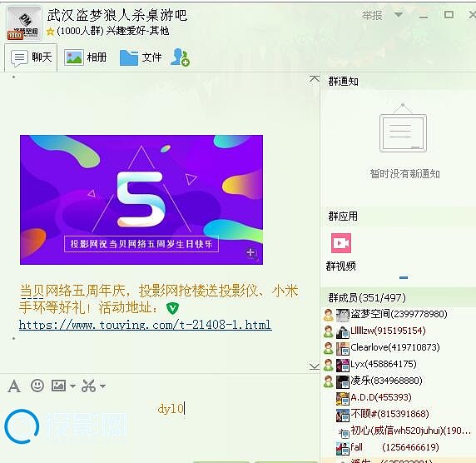
Task: Expand the picture options dropdown arrow
Action: (72, 386)
